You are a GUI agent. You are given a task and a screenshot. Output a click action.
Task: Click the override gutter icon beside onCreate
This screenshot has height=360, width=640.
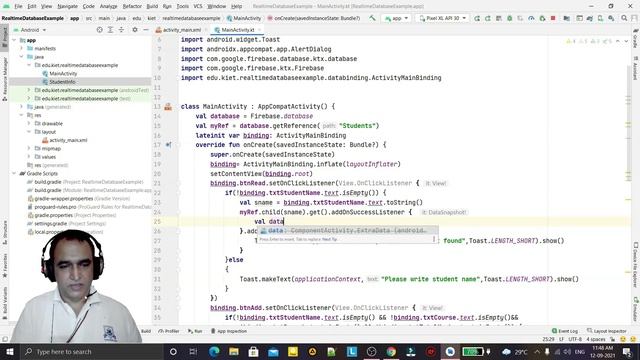tap(168, 145)
